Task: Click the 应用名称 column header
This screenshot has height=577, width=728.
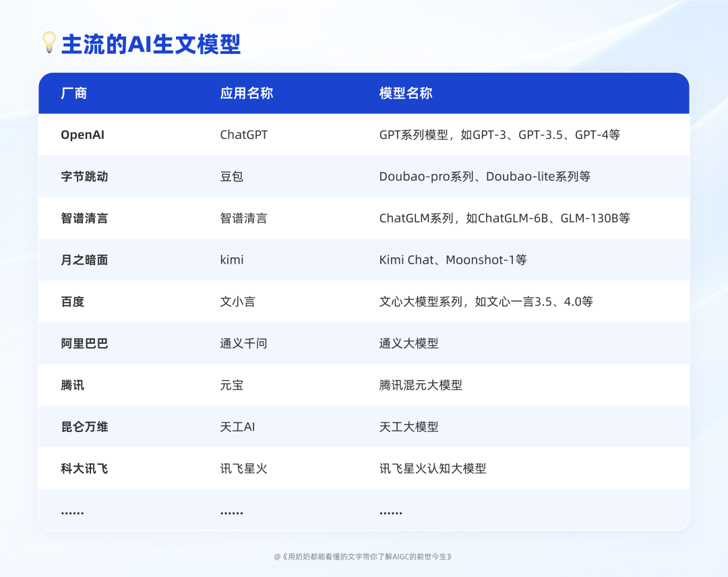Action: 247,93
